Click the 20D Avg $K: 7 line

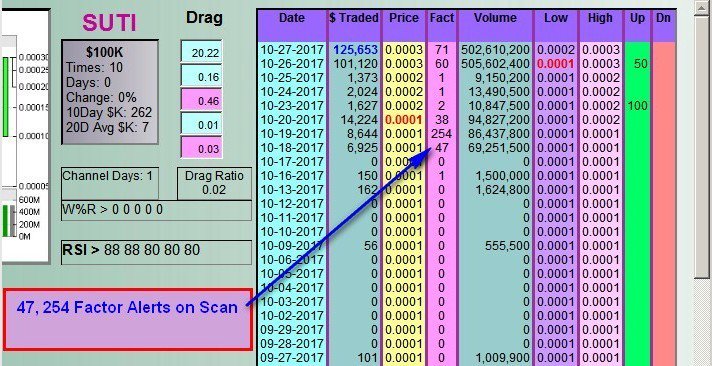107,127
